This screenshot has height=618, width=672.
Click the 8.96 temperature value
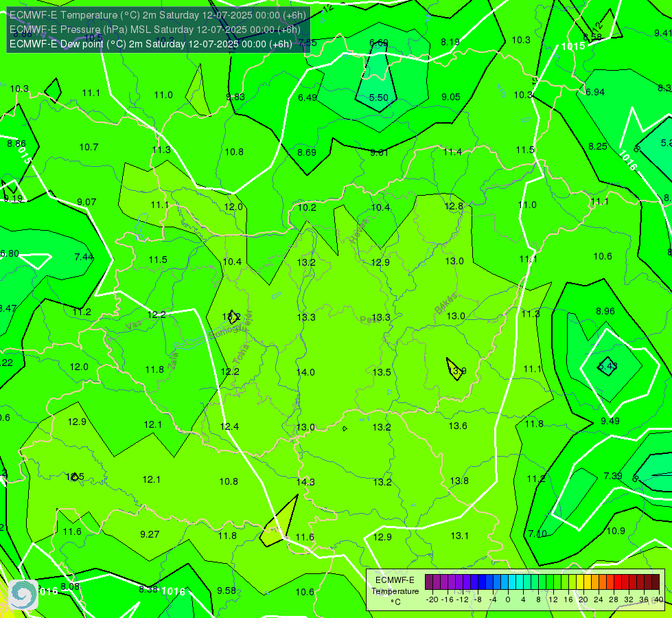coord(605,311)
